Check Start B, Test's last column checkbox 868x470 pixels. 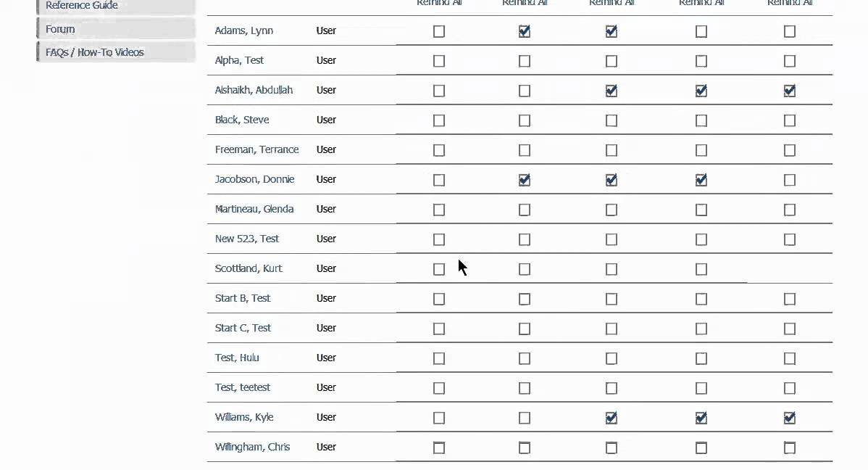click(790, 299)
